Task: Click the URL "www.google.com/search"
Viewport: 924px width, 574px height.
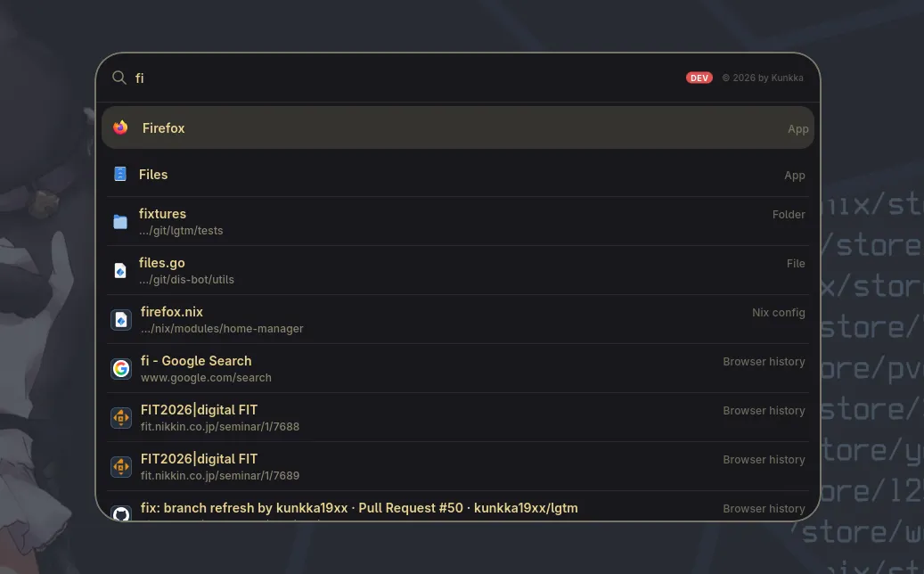Action: pyautogui.click(x=206, y=377)
